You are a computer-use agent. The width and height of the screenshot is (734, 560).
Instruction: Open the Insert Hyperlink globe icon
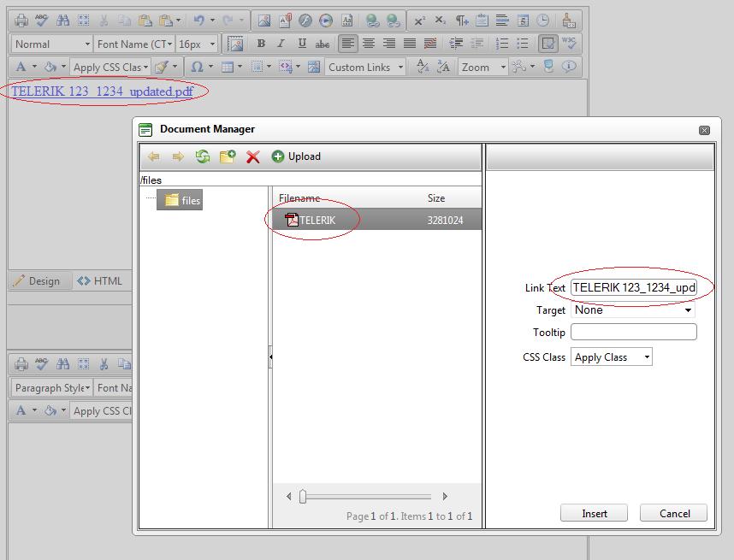[x=373, y=21]
